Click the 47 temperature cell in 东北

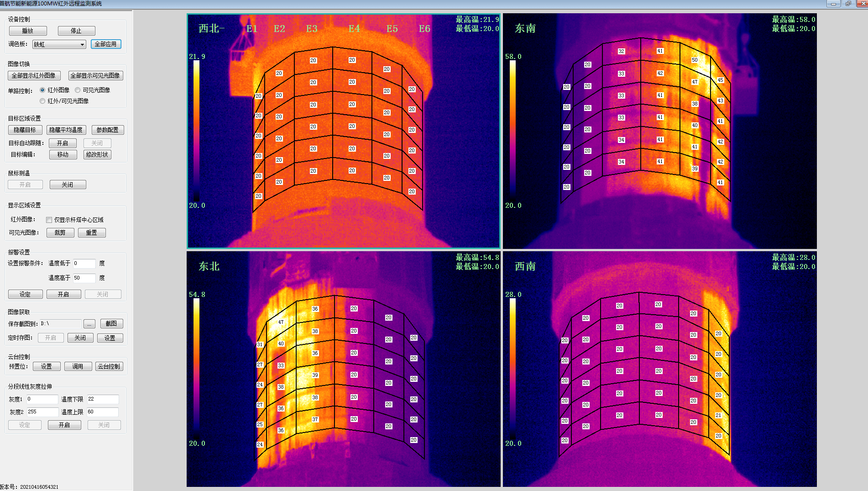281,322
